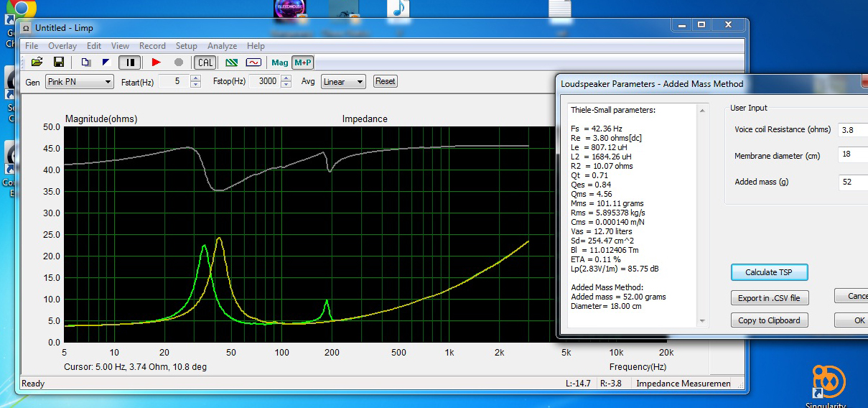The width and height of the screenshot is (868, 408).
Task: Increase Fstop with the up spinner arrow
Action: click(286, 78)
